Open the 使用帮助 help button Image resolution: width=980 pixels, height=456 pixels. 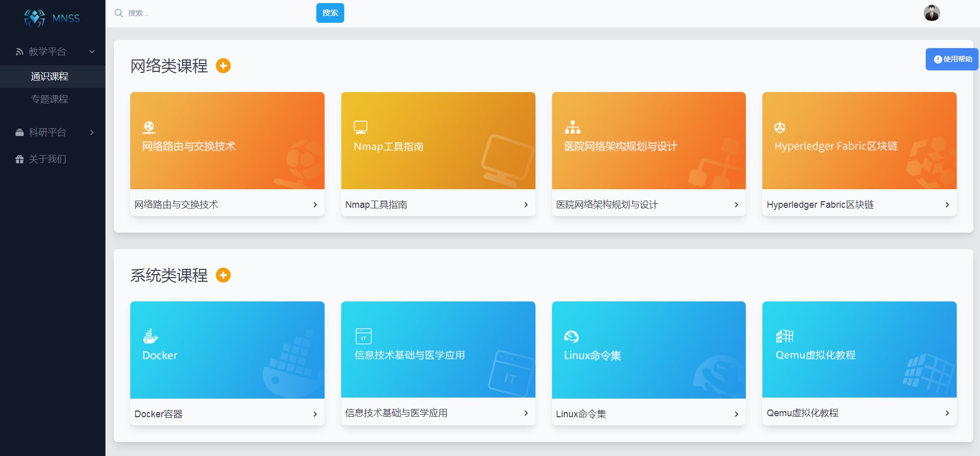[952, 59]
